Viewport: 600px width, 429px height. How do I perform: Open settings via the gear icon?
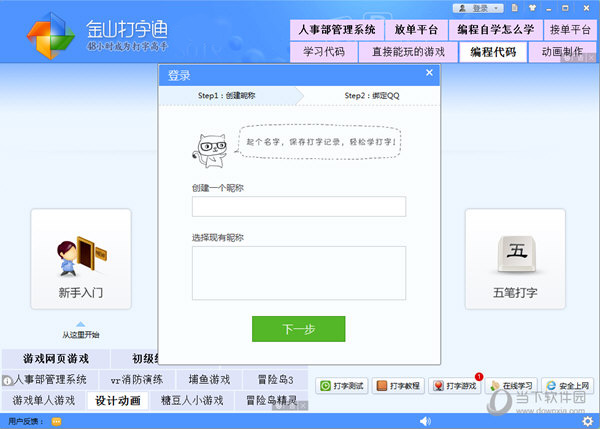587,421
